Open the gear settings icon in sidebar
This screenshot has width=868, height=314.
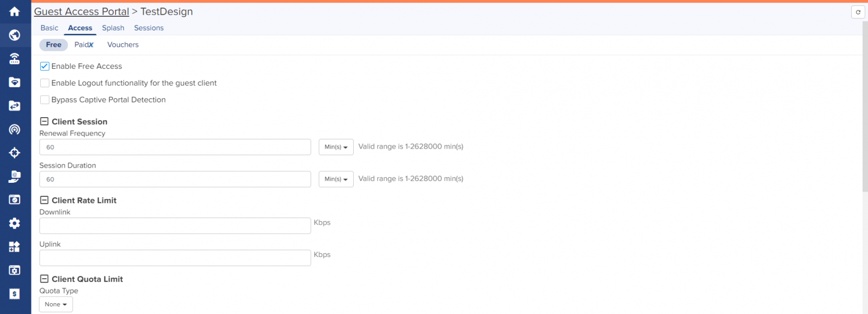click(15, 223)
